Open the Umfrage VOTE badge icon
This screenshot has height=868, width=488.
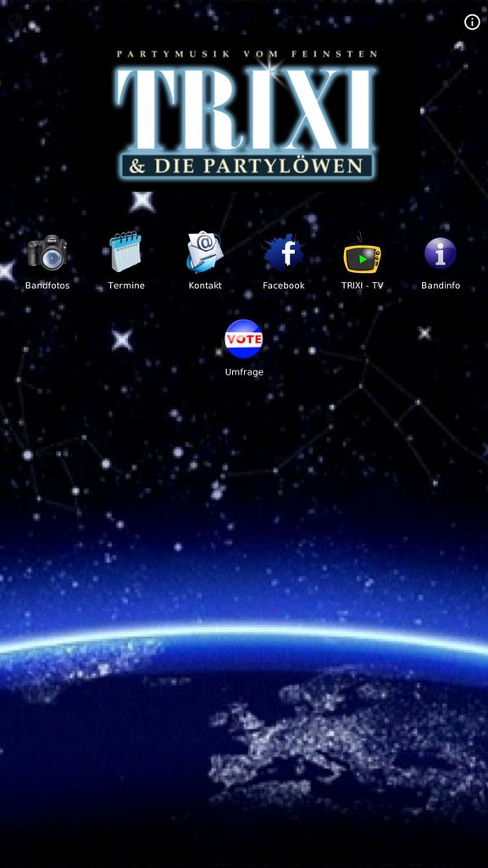point(243,339)
